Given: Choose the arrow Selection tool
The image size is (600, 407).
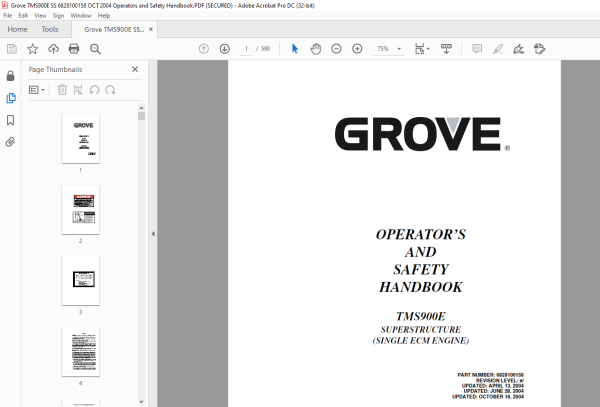Looking at the screenshot, I should pyautogui.click(x=295, y=49).
